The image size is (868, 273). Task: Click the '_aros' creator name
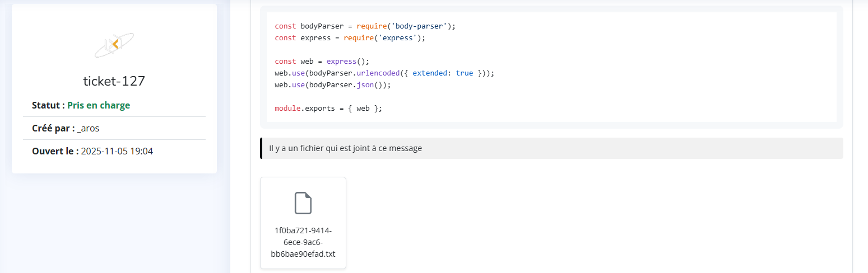pos(89,128)
